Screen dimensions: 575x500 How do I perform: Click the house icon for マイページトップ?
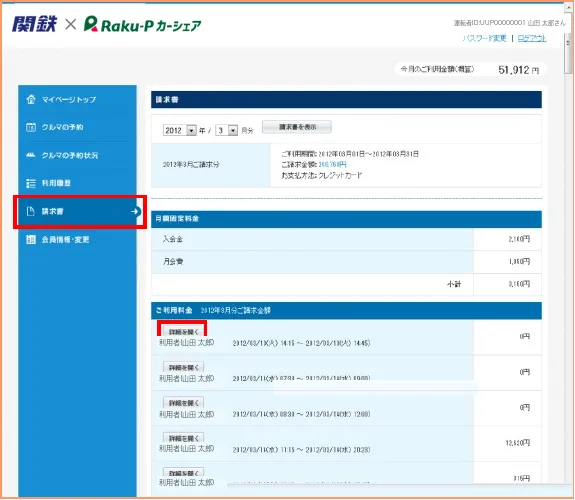[x=31, y=99]
